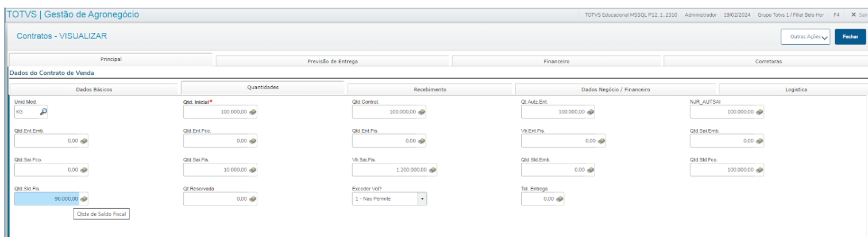
Task: Open calculator icon beside Qt.Reservada
Action: click(253, 198)
